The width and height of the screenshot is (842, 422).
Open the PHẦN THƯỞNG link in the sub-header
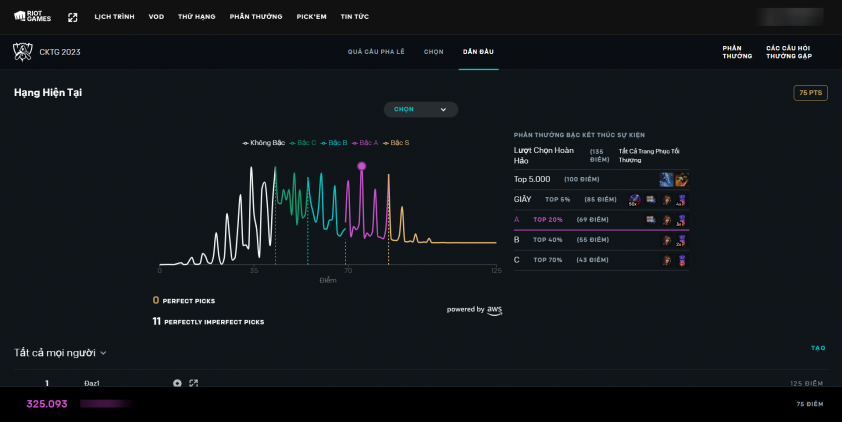pos(737,52)
